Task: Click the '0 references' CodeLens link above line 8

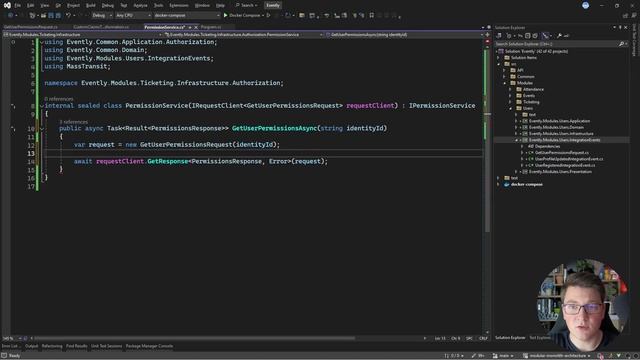Action: coord(59,99)
